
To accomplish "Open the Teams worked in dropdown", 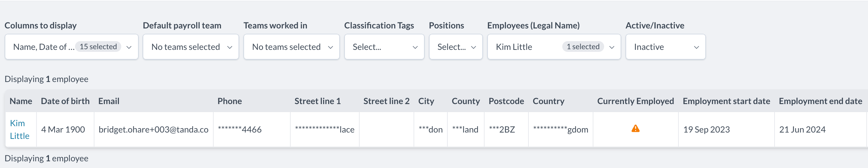I will pos(291,47).
